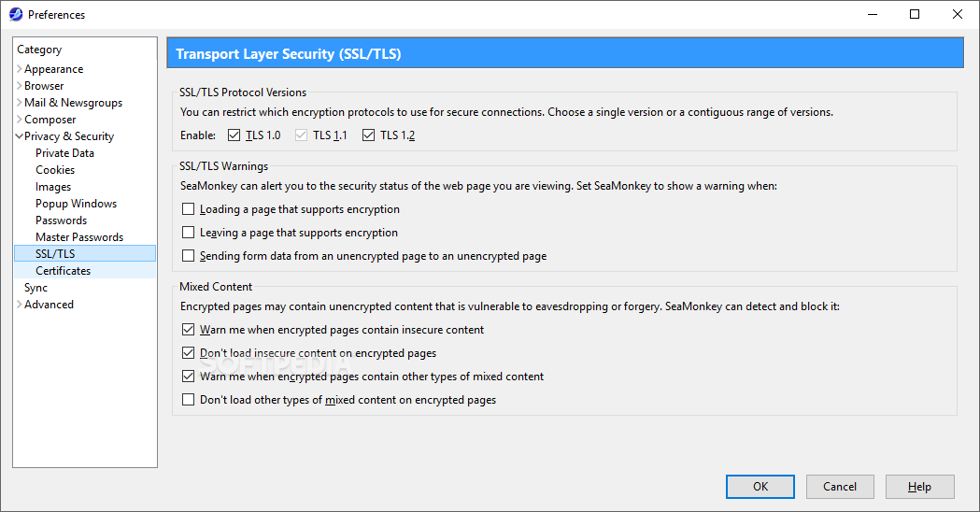Click the Cancel button
Viewport: 980px width, 512px height.
coord(840,487)
